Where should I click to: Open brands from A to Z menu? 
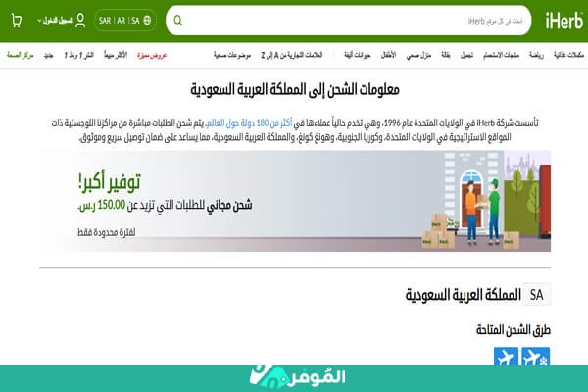coord(291,55)
